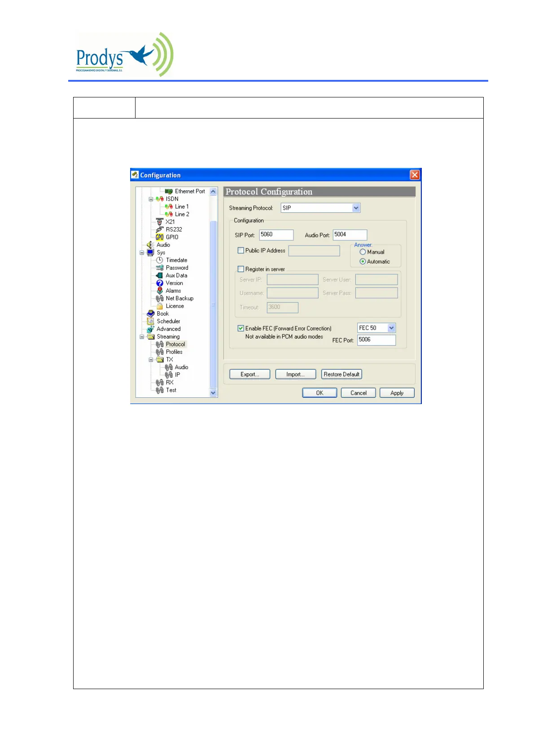The width and height of the screenshot is (534, 756).
Task: Enable the Public IP Address checkbox
Action: (x=241, y=251)
